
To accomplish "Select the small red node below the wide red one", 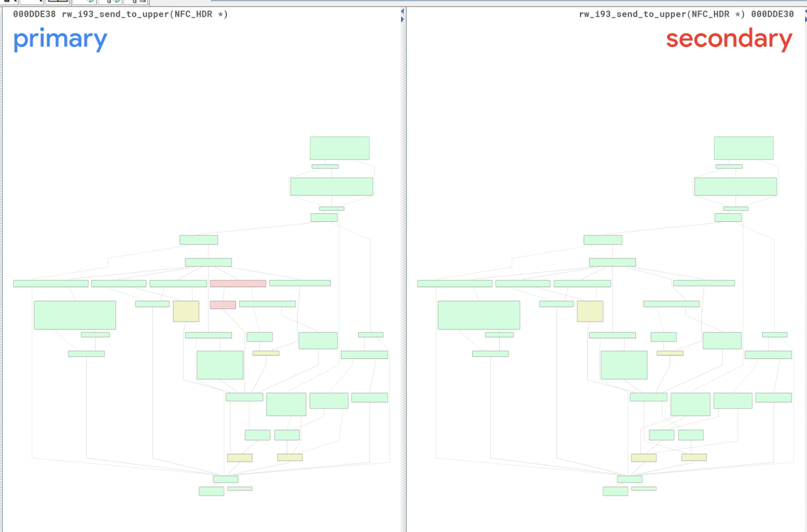I will click(223, 305).
